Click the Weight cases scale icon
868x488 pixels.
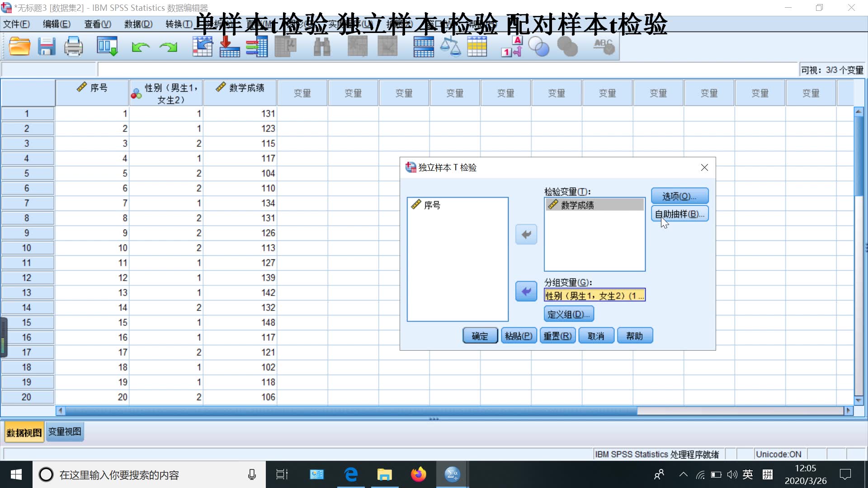(x=450, y=47)
